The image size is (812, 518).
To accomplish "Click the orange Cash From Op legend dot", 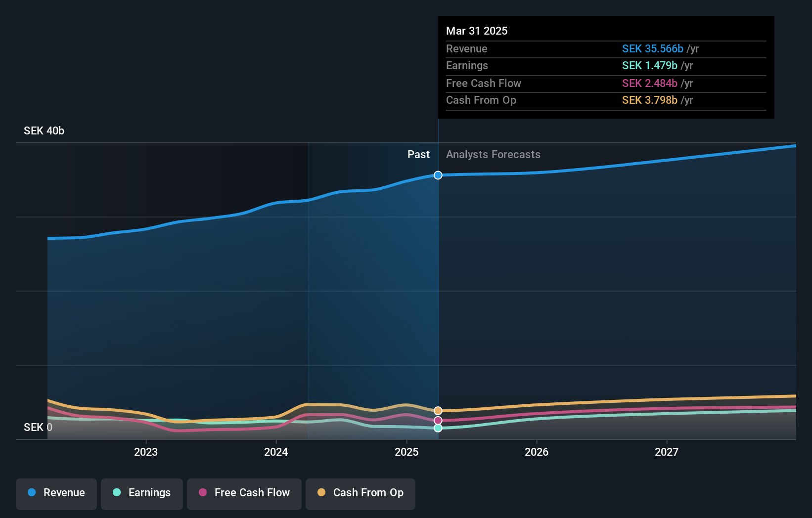I will pyautogui.click(x=321, y=493).
